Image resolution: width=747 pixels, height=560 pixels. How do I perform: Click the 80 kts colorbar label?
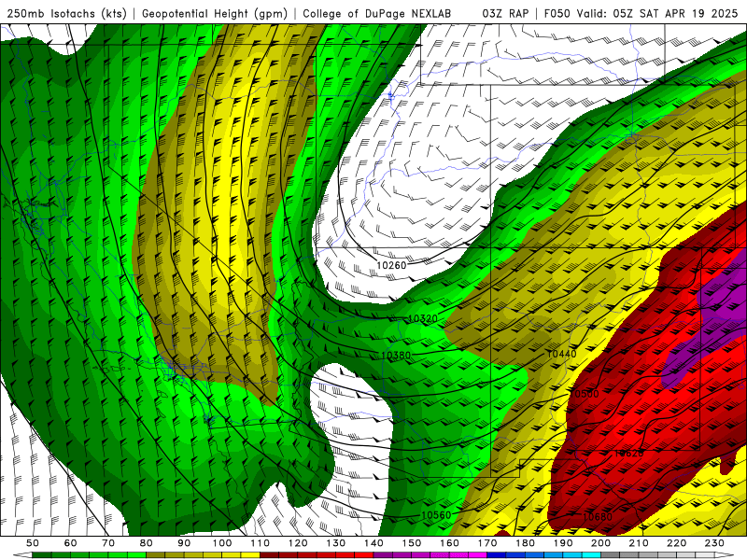[146, 543]
